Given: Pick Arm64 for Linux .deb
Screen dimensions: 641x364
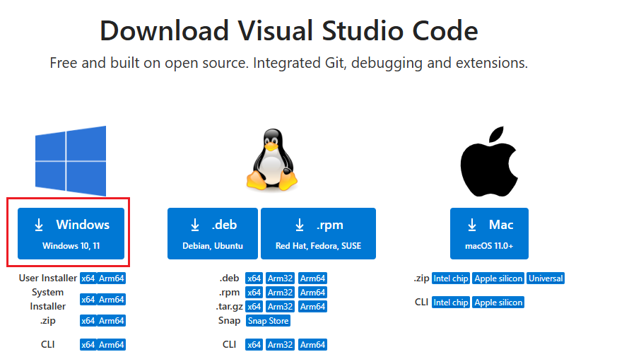Looking at the screenshot, I should tap(313, 278).
